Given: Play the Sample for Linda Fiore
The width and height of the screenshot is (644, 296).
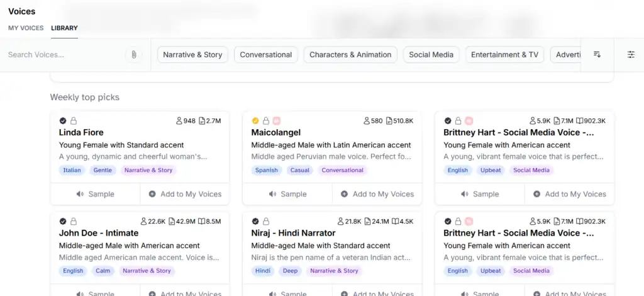Looking at the screenshot, I should (x=96, y=194).
